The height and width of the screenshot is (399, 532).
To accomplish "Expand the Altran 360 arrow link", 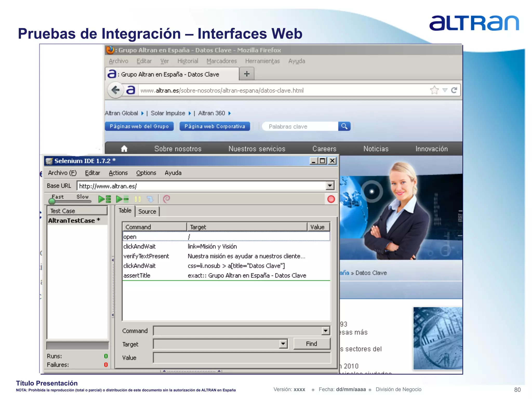I will (x=229, y=113).
